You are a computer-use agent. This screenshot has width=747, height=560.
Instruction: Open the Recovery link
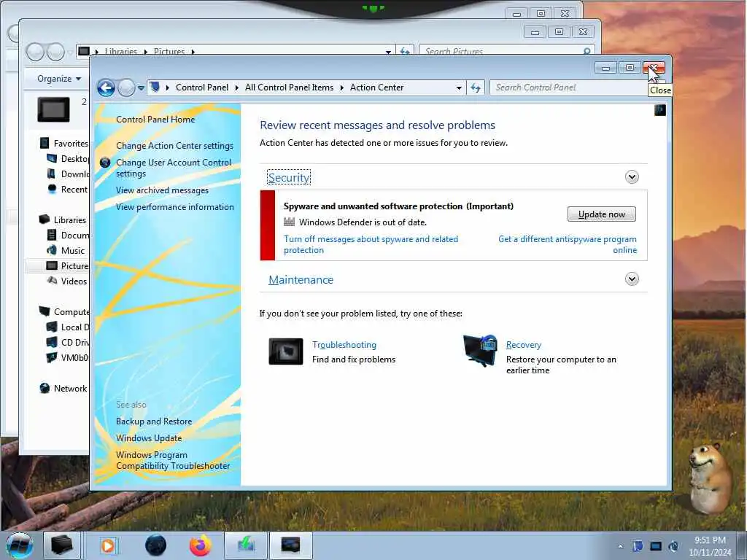point(524,345)
